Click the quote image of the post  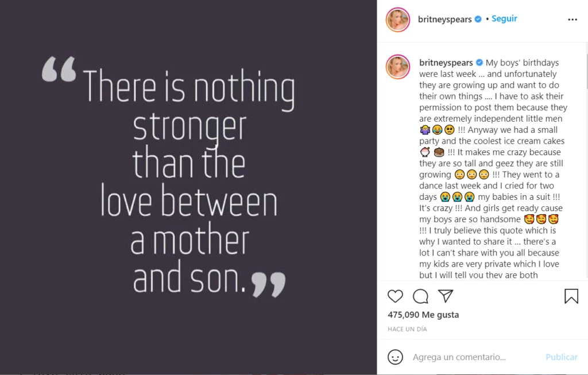[x=188, y=187]
